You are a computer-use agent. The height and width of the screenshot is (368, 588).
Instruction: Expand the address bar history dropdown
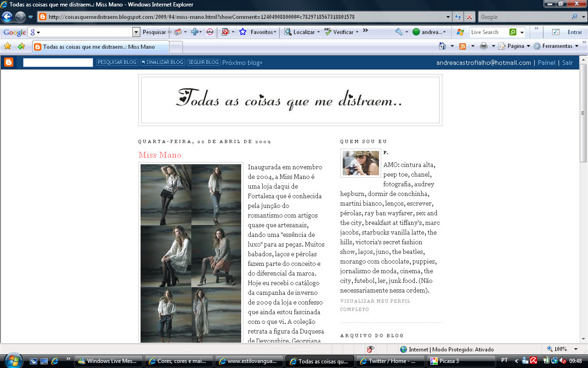pyautogui.click(x=448, y=17)
